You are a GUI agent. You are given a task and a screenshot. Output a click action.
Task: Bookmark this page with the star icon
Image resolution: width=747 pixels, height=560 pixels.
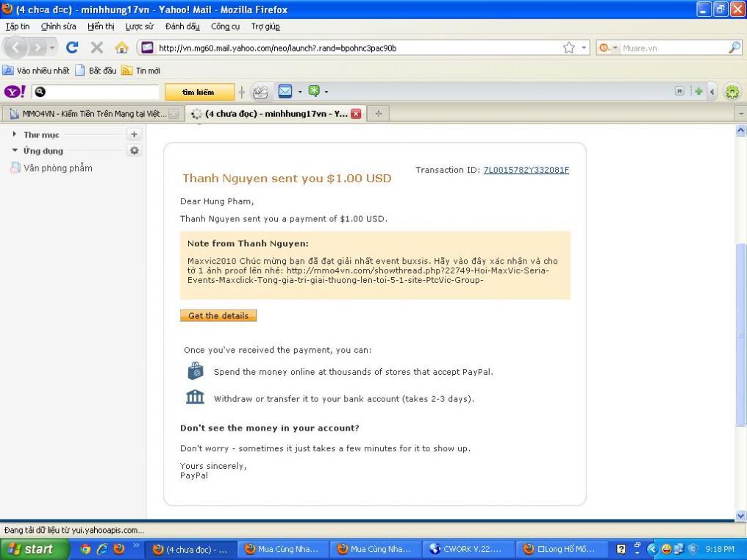[569, 48]
